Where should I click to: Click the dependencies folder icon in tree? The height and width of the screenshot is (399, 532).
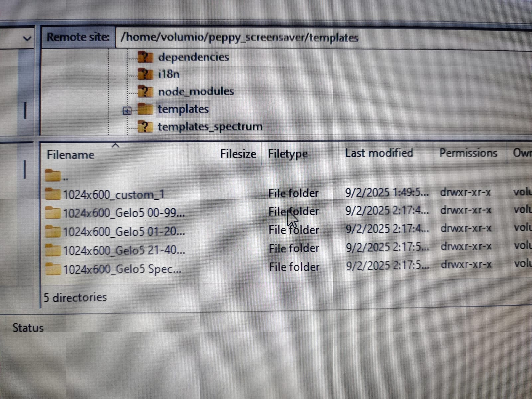(x=145, y=57)
